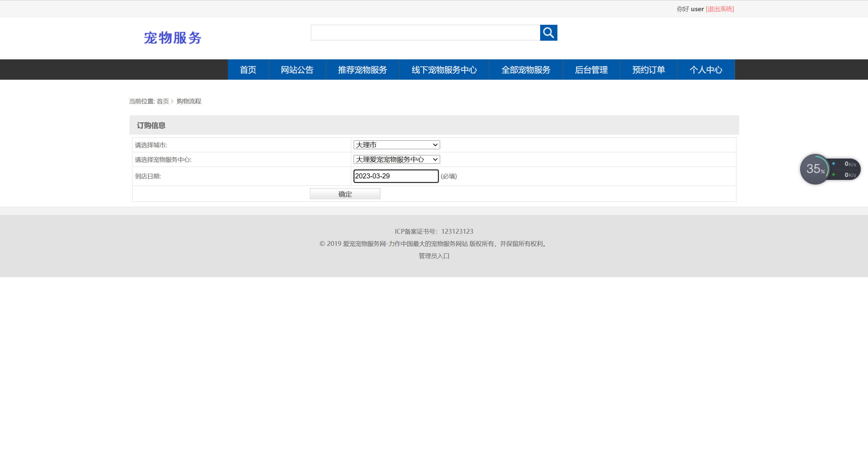The width and height of the screenshot is (868, 466).
Task: Navigate to 首页 via breadcrumb link
Action: tap(163, 101)
